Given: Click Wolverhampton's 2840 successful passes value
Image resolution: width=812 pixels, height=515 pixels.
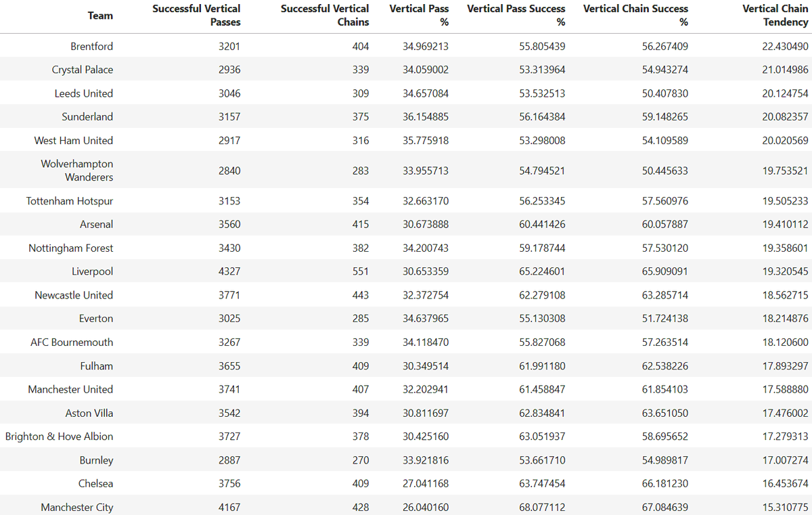Looking at the screenshot, I should (229, 171).
